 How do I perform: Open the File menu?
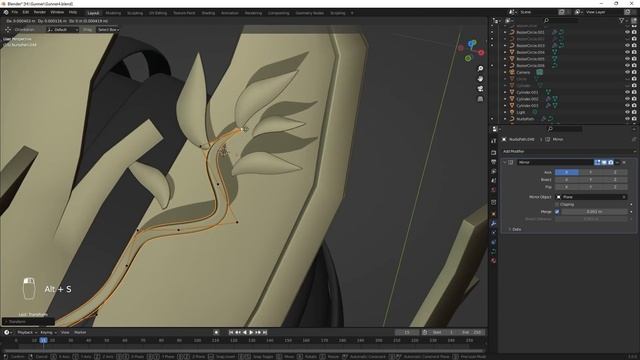pos(15,13)
